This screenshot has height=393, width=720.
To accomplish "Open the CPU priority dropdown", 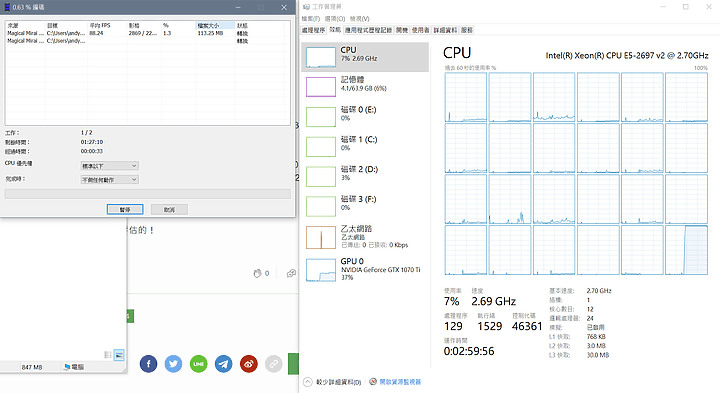I will [109, 166].
